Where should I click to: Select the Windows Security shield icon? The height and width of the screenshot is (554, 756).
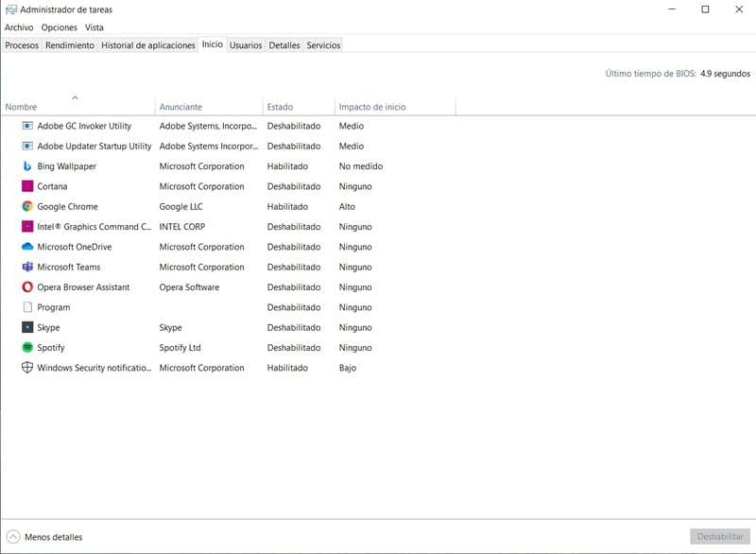pos(27,368)
